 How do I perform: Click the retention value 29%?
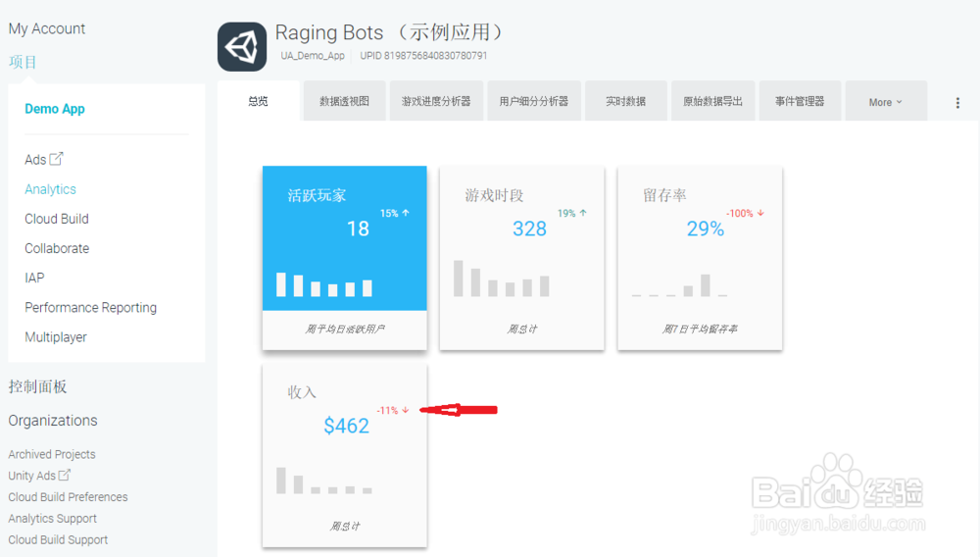(705, 228)
